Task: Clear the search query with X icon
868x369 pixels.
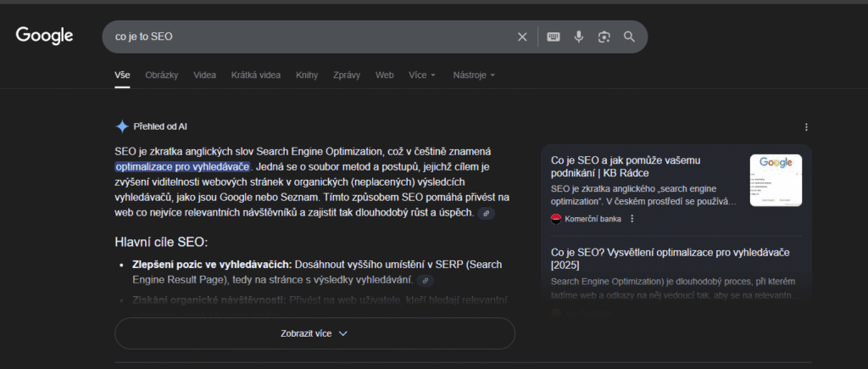Action: pyautogui.click(x=522, y=36)
